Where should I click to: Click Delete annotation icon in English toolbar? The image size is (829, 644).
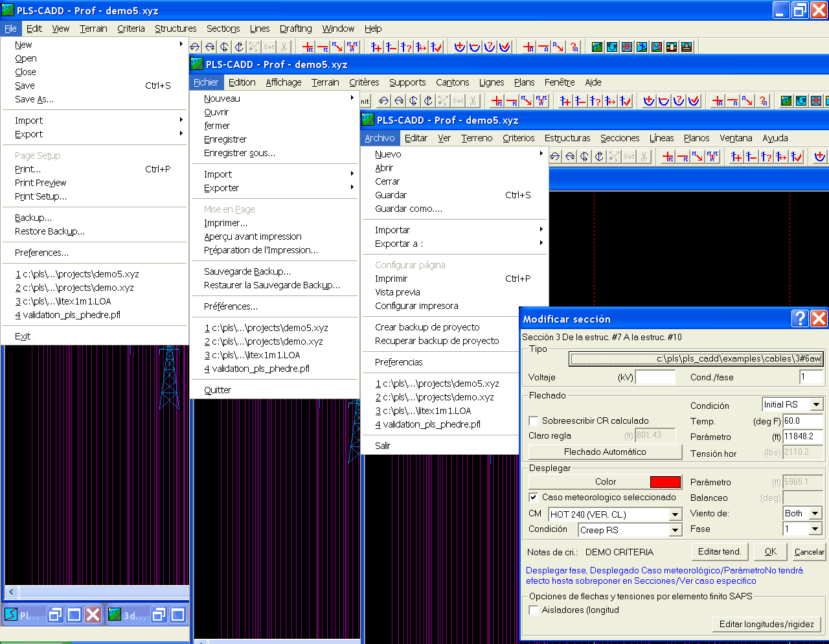click(543, 47)
